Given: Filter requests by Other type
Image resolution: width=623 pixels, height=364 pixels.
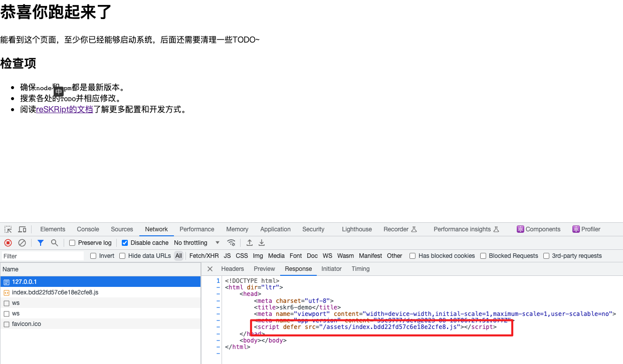Looking at the screenshot, I should (394, 256).
